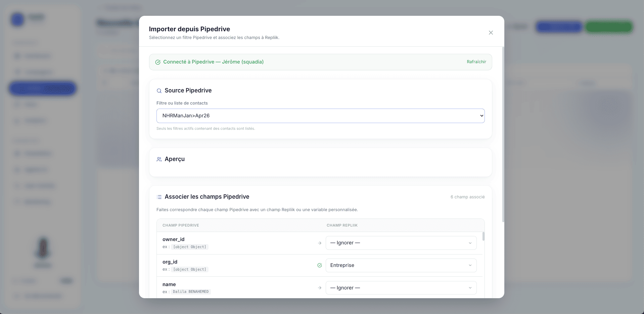644x314 pixels.
Task: Click the dialog's vertical scrollbar
Action: (503, 134)
